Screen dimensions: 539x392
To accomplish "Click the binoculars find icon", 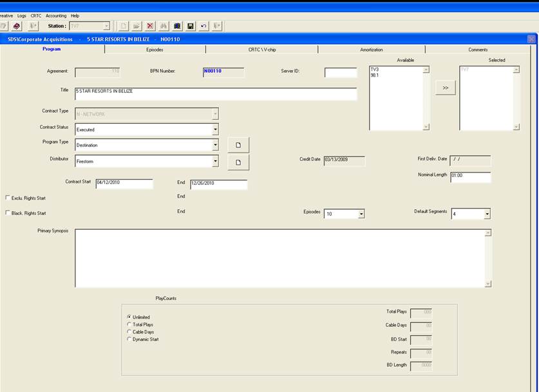I will click(x=164, y=26).
